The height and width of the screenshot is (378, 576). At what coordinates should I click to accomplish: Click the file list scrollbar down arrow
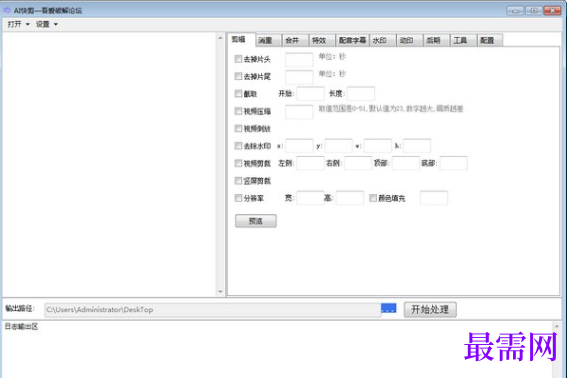pyautogui.click(x=220, y=292)
